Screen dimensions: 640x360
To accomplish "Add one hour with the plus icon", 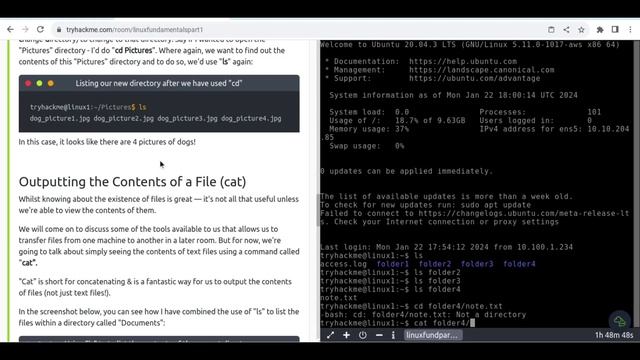I will [x=347, y=335].
